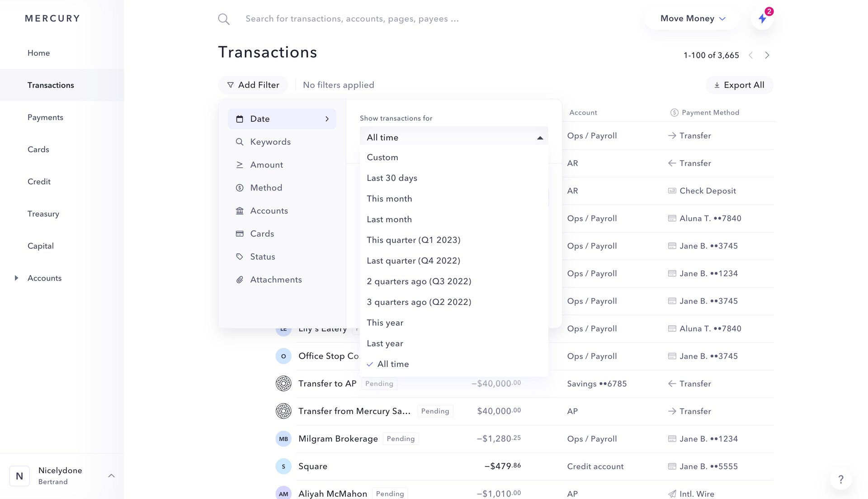This screenshot has width=868, height=499.
Task: Expand the Accounts section in sidebar
Action: pos(17,278)
